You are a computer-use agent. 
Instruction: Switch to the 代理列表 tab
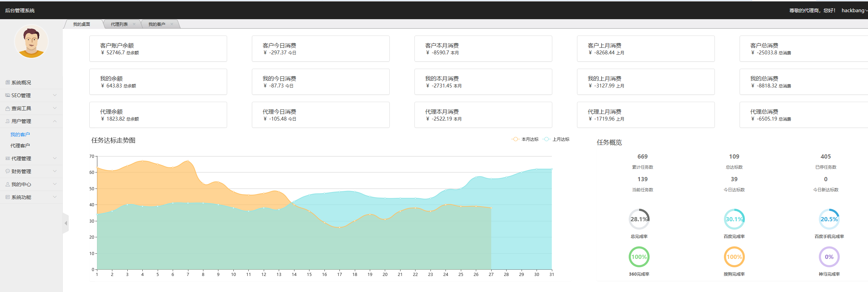(119, 24)
